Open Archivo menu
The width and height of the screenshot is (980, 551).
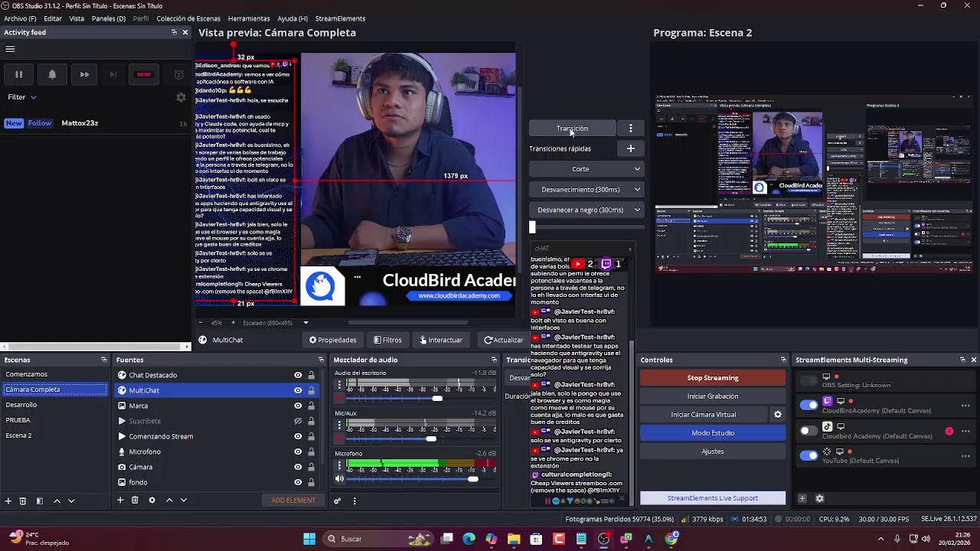click(20, 18)
